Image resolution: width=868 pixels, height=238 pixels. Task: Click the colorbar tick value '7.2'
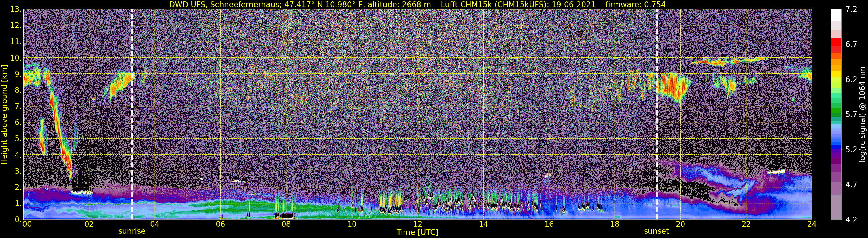[851, 10]
